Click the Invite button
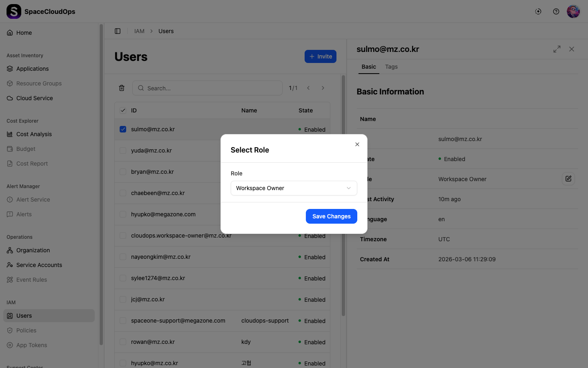 [320, 56]
